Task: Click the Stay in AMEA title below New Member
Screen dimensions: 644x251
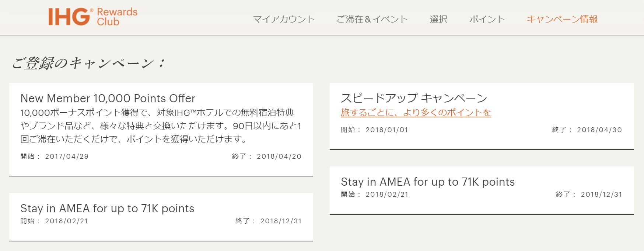Action: click(x=107, y=209)
